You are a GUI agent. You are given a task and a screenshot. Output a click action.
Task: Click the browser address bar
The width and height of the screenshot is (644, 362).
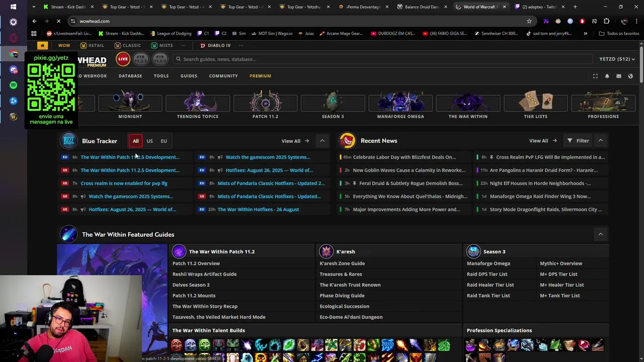pyautogui.click(x=302, y=21)
